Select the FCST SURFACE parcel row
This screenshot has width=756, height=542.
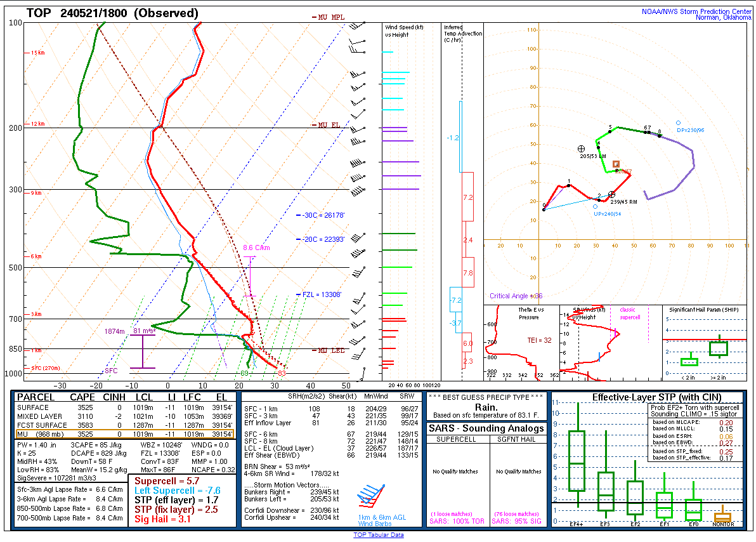point(125,425)
